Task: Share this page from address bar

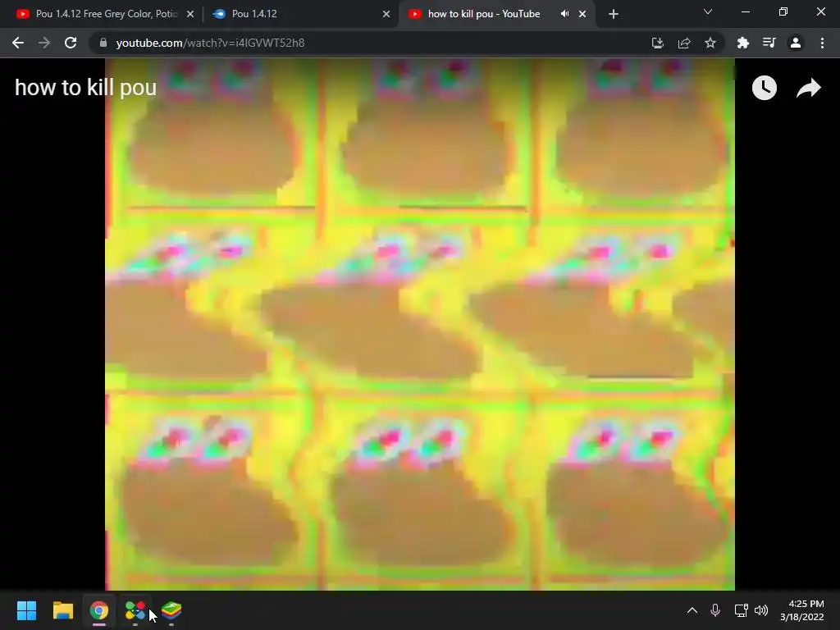Action: tap(684, 43)
